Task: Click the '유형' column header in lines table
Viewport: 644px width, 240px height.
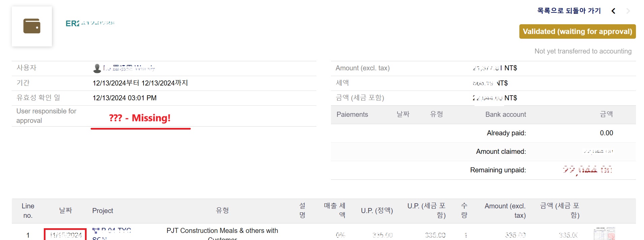Action: pyautogui.click(x=222, y=211)
